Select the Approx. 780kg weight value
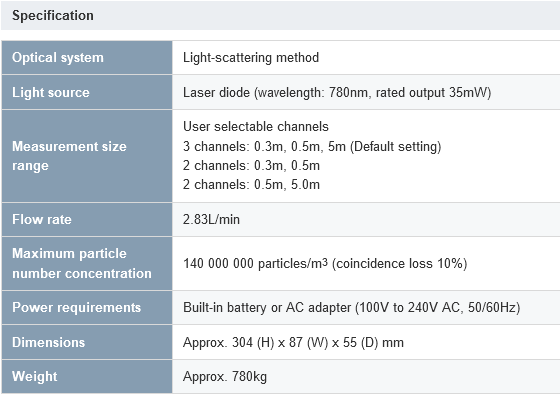 [225, 377]
